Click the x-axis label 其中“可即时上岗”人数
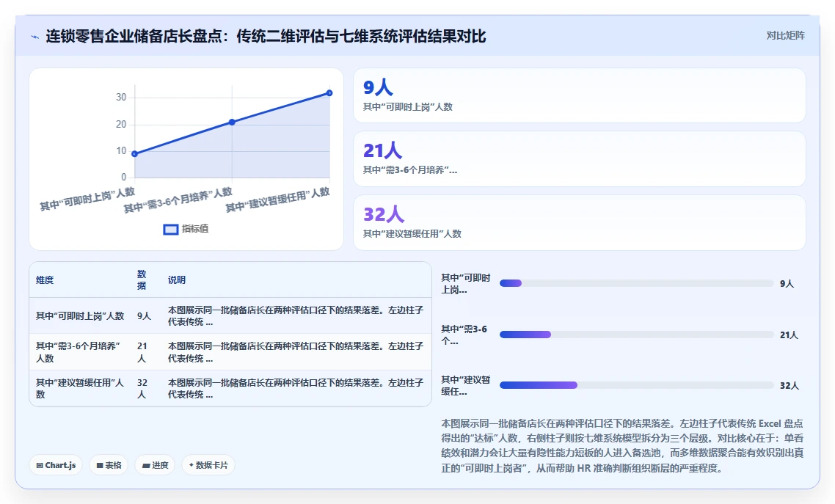This screenshot has height=504, width=835. pyautogui.click(x=87, y=199)
